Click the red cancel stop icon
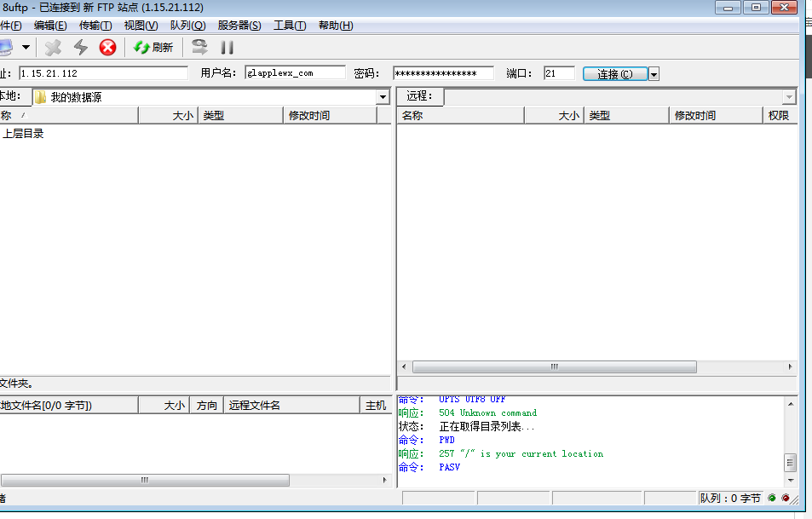This screenshot has height=519, width=812. click(x=107, y=48)
